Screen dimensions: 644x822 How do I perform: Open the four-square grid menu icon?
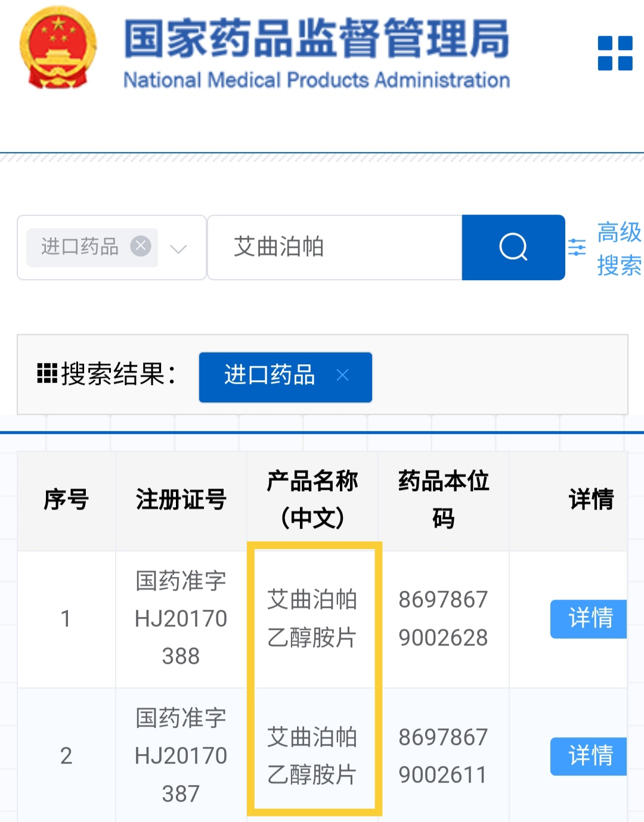pyautogui.click(x=615, y=54)
